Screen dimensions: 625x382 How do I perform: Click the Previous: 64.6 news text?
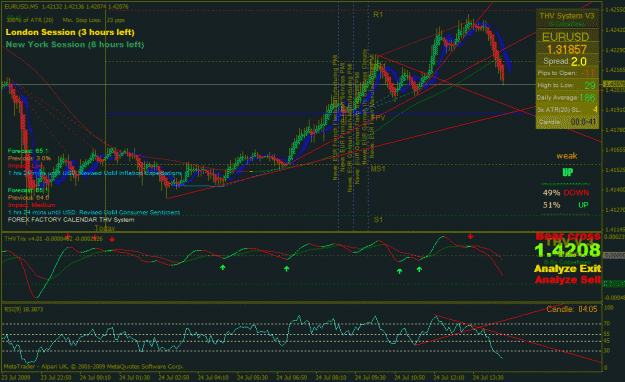point(28,197)
